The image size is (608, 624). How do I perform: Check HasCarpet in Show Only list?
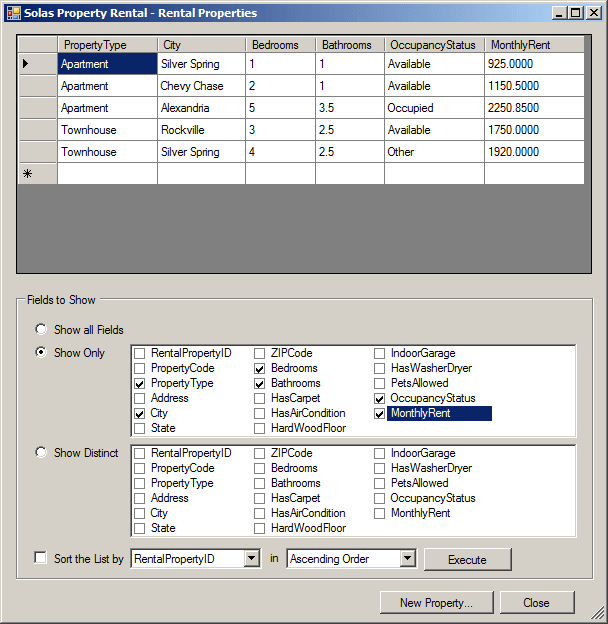tap(259, 398)
